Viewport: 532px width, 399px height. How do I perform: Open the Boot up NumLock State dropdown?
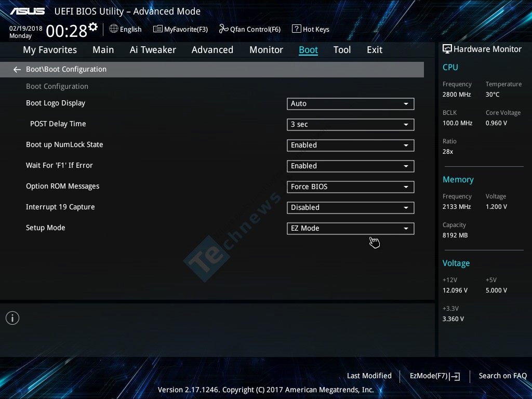(x=351, y=145)
